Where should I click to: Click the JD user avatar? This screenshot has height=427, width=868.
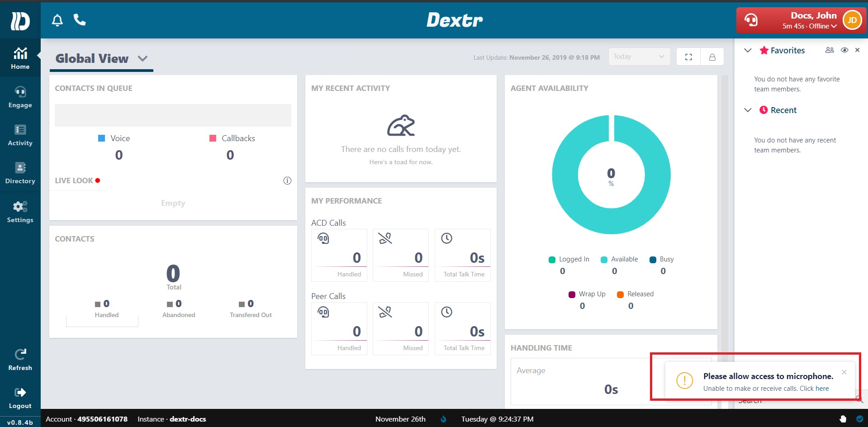pos(852,20)
